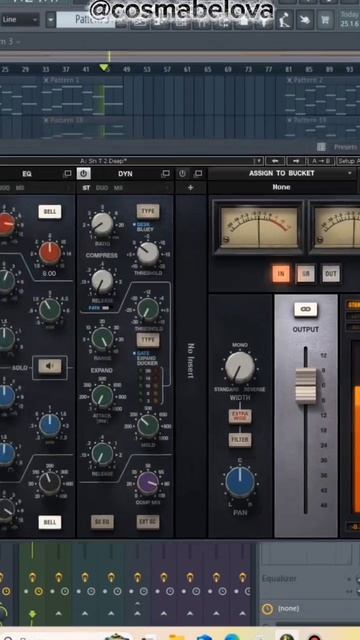Toggle the top BELL button in EQ
The height and width of the screenshot is (640, 360).
(50, 212)
